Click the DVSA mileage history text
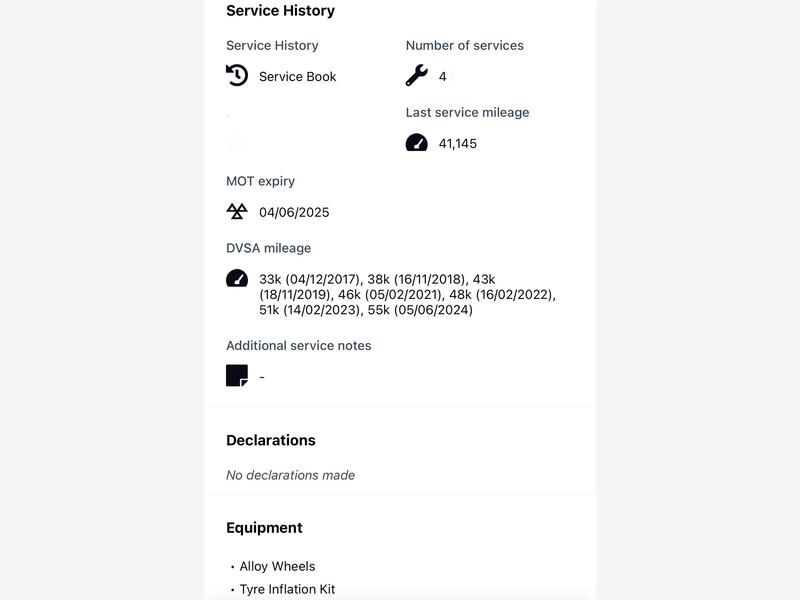The image size is (800, 600). 407,294
